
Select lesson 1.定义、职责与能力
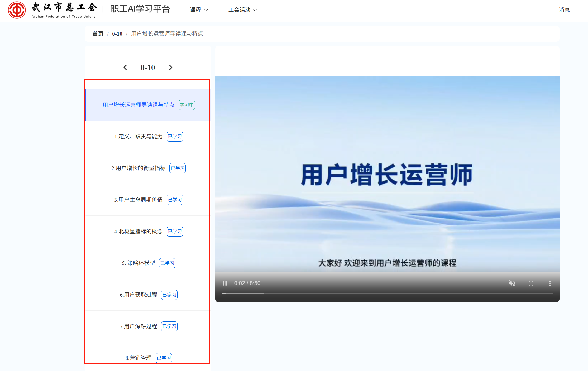point(138,137)
